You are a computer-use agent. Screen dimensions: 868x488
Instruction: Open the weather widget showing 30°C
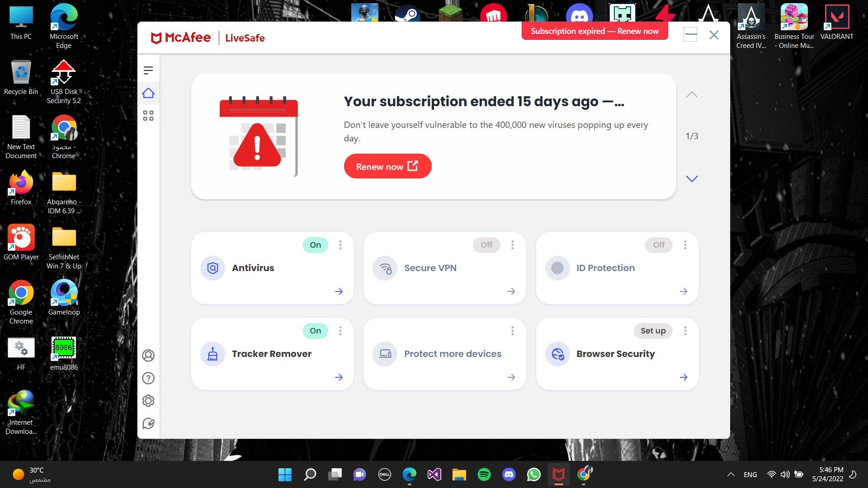point(32,474)
